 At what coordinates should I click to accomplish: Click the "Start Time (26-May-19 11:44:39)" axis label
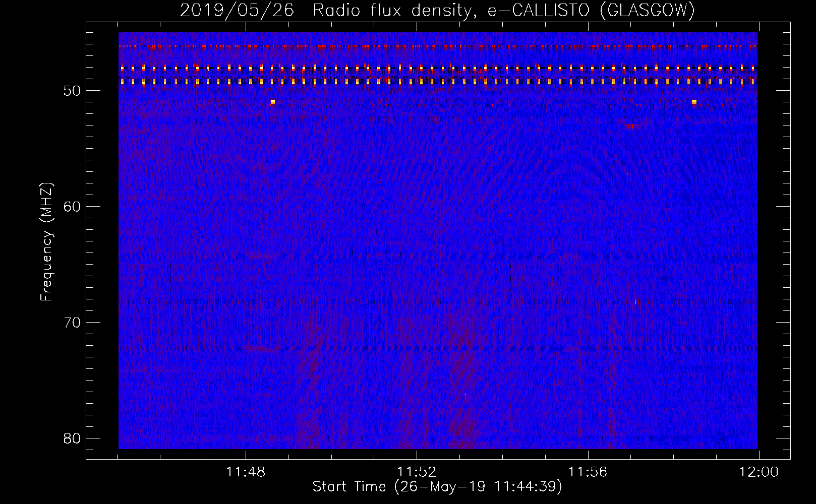click(437, 487)
